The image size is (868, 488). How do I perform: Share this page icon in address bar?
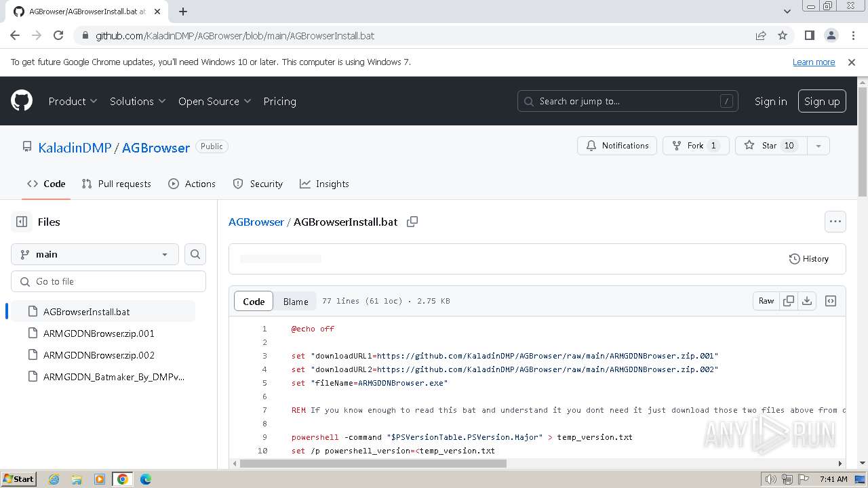tap(761, 35)
